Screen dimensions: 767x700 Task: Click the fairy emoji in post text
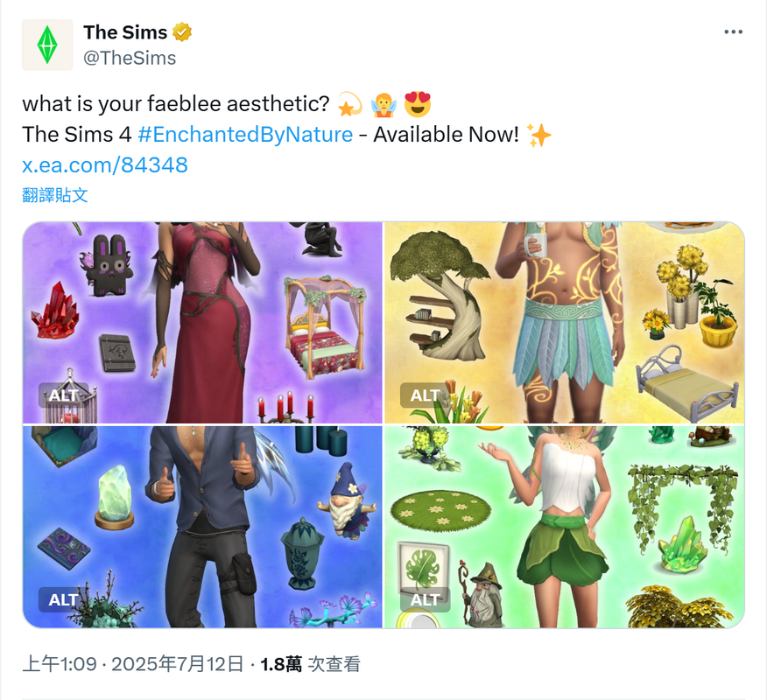(383, 104)
